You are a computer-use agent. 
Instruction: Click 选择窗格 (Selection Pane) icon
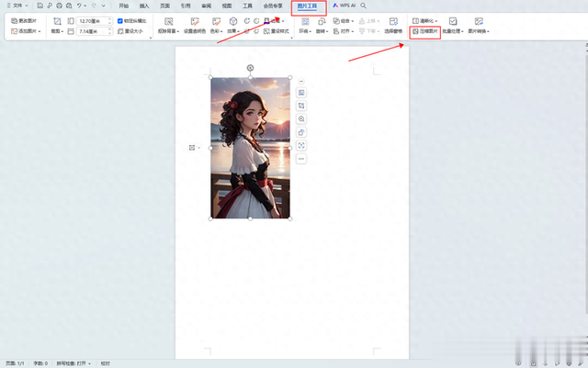pyautogui.click(x=393, y=21)
